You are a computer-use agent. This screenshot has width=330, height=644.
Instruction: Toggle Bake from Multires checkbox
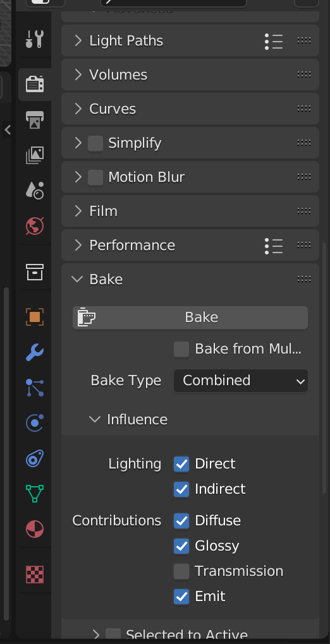pyautogui.click(x=181, y=349)
